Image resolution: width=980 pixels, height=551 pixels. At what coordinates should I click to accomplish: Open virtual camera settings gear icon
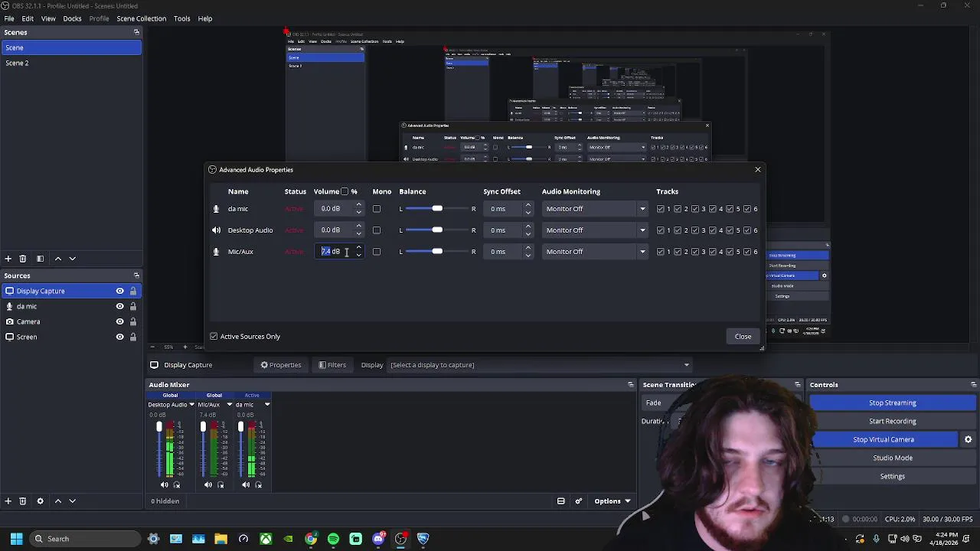point(968,439)
